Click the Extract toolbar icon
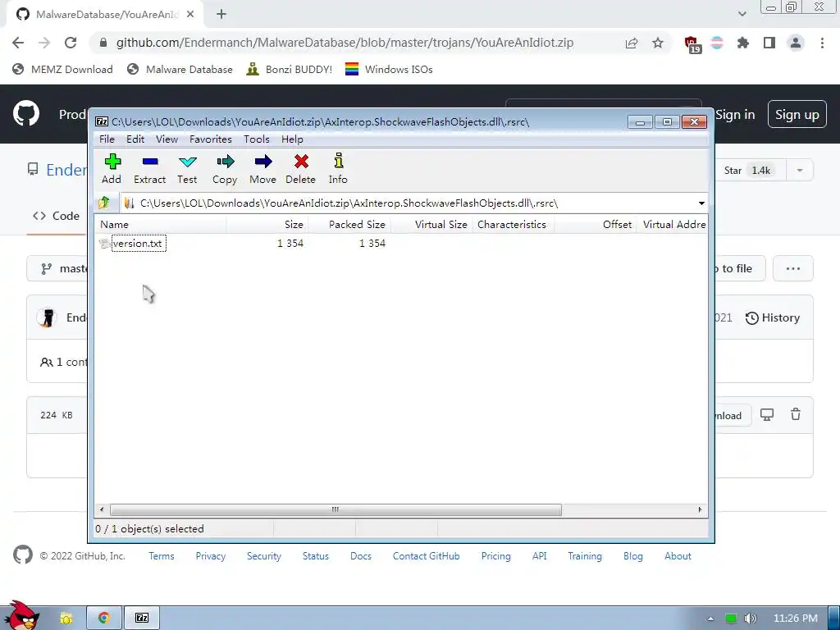This screenshot has width=840, height=630. pyautogui.click(x=149, y=169)
